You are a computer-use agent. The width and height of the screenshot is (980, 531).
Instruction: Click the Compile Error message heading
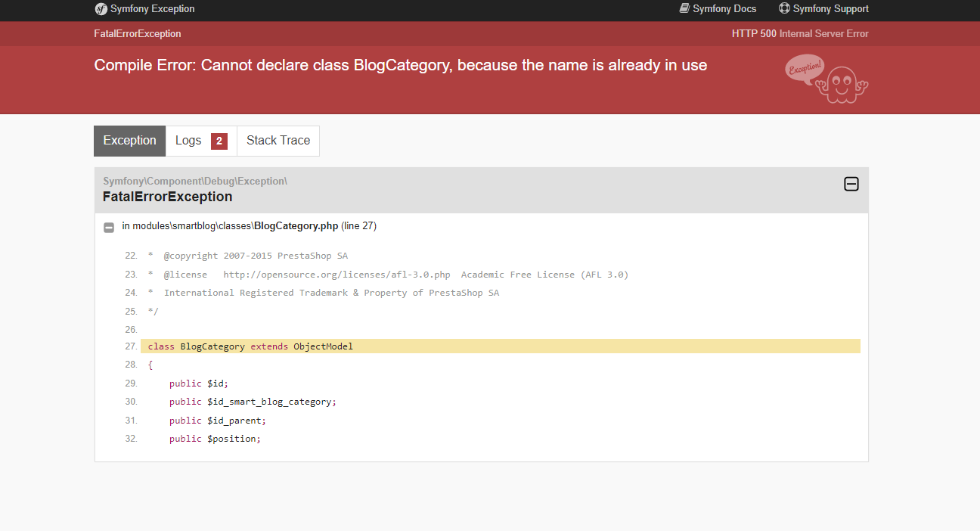(x=401, y=65)
